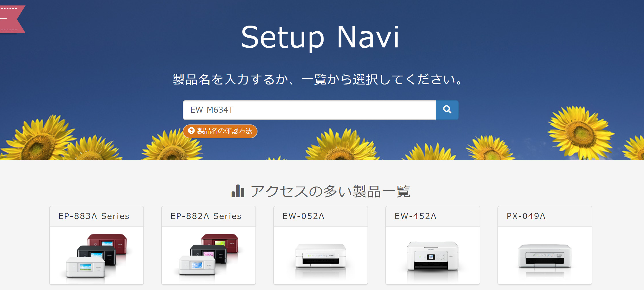Open the EW-052A product title
Viewport: 644px width, 290px height.
click(303, 216)
